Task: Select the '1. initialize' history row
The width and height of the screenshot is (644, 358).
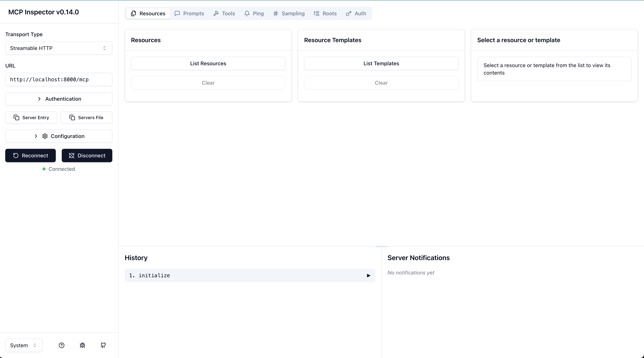Action: 250,276
